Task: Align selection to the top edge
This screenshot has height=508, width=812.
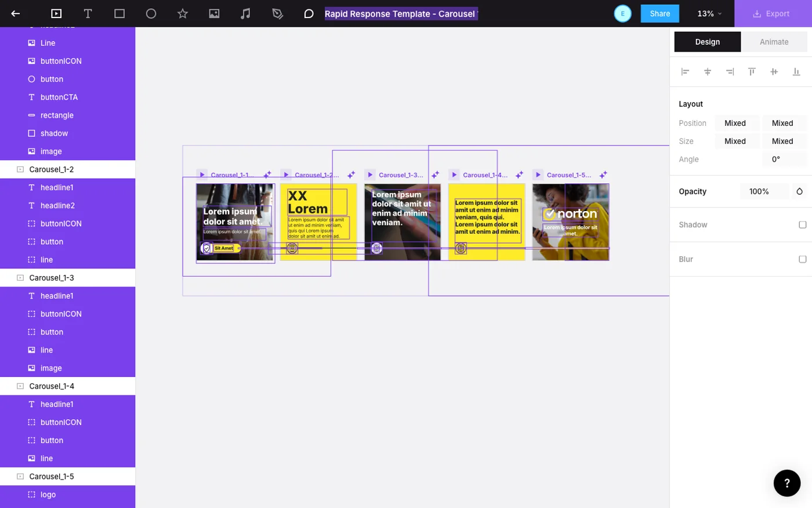Action: click(x=752, y=72)
